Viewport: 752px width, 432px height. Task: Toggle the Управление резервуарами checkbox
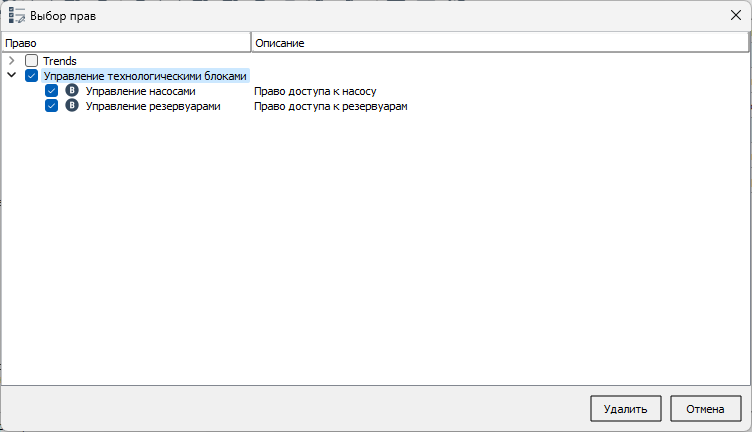click(x=52, y=106)
